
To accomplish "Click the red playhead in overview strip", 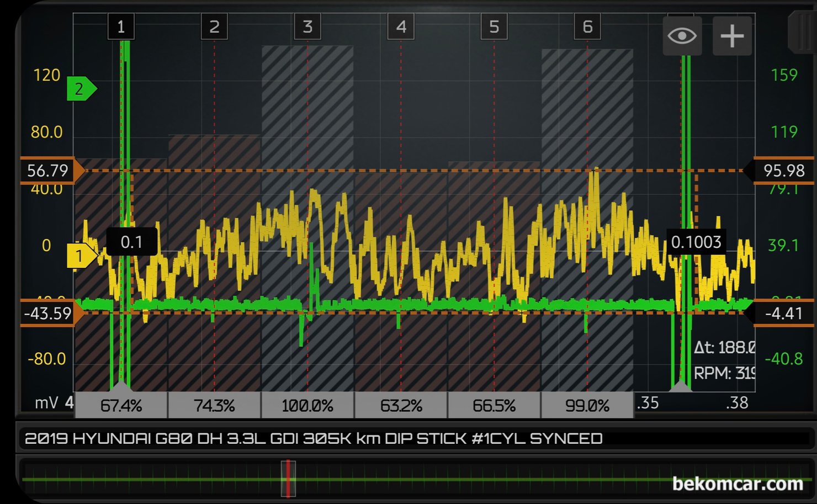I will [x=288, y=479].
